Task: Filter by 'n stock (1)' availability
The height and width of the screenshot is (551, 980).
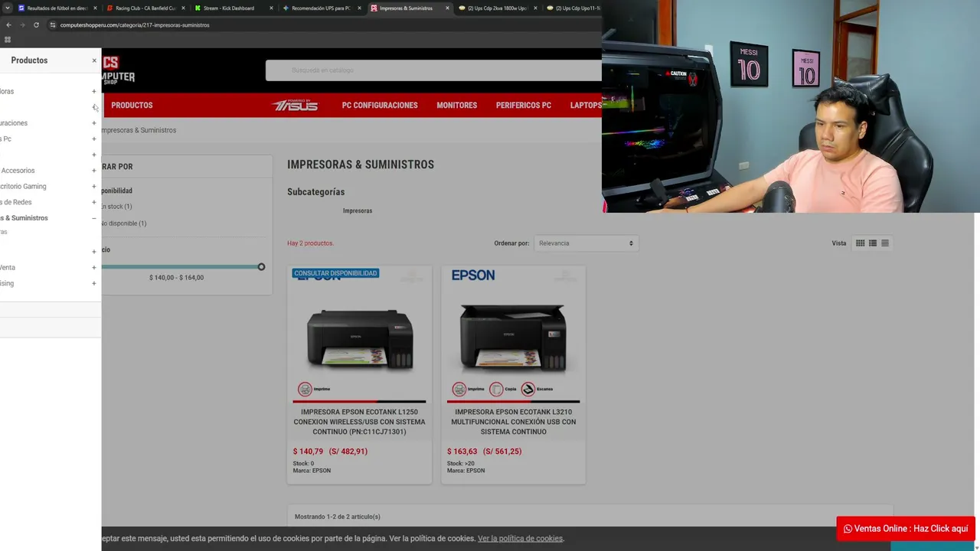Action: 116,207
